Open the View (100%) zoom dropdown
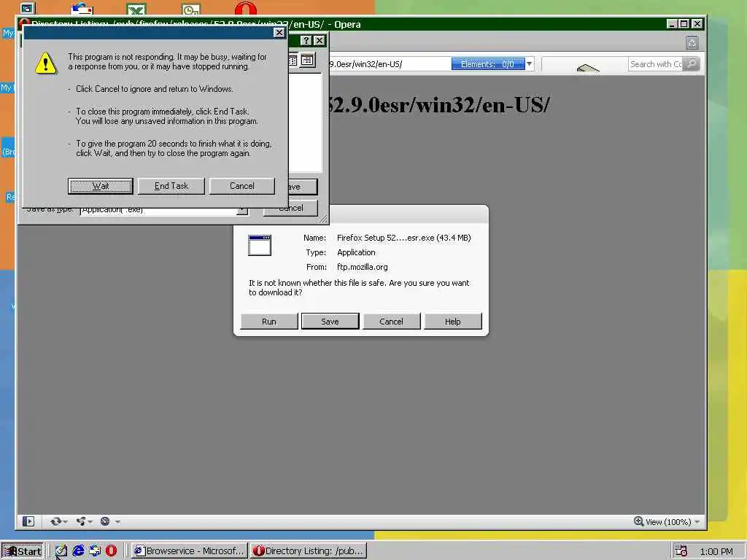The image size is (747, 560). pyautogui.click(x=697, y=522)
